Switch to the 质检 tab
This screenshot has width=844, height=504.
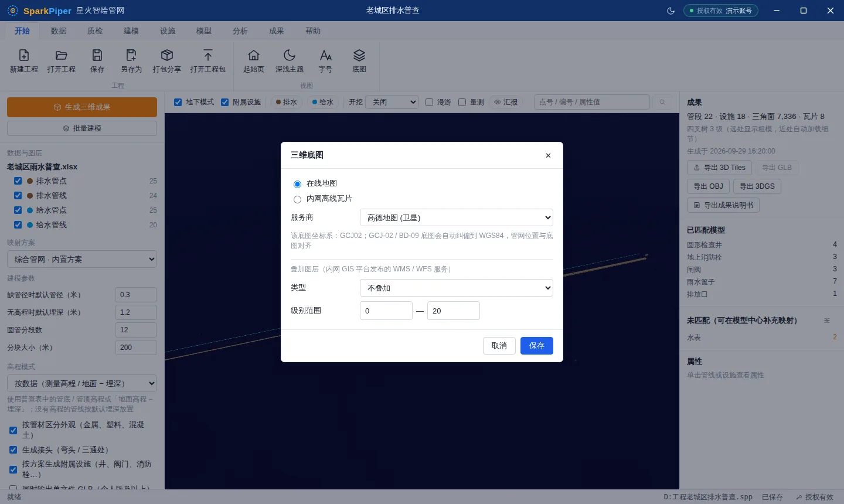tap(95, 30)
